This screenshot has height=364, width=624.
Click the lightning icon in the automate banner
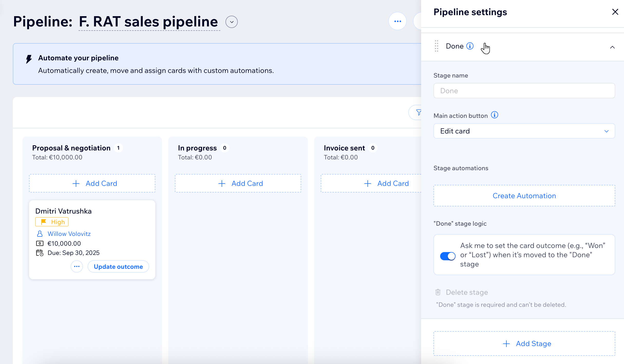click(x=29, y=59)
